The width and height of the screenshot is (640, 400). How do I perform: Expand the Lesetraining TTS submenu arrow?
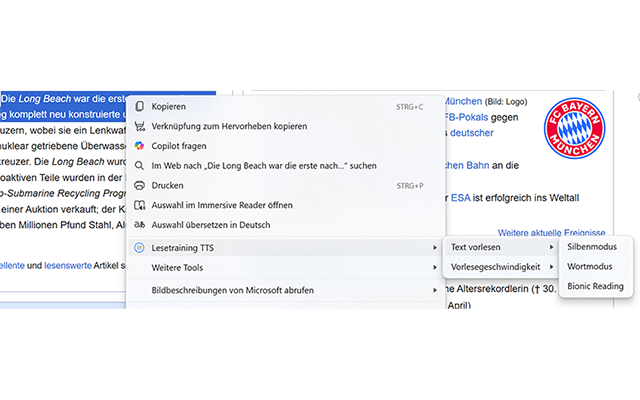(x=434, y=247)
